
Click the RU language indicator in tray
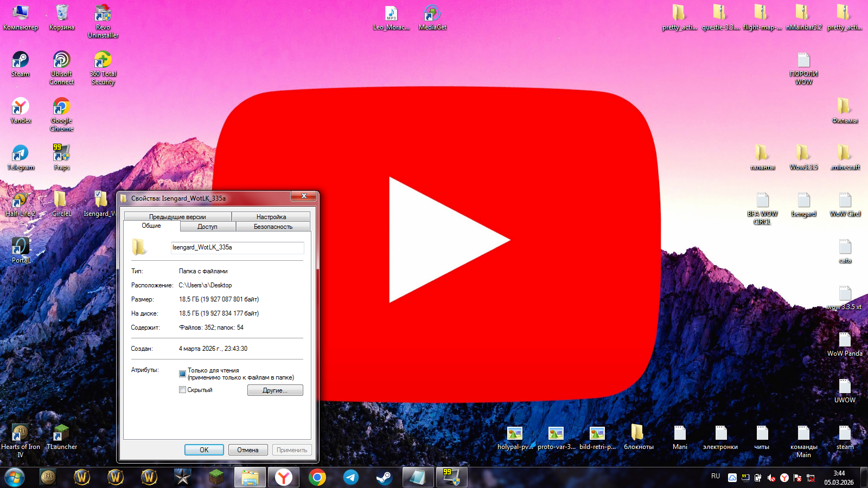click(716, 476)
